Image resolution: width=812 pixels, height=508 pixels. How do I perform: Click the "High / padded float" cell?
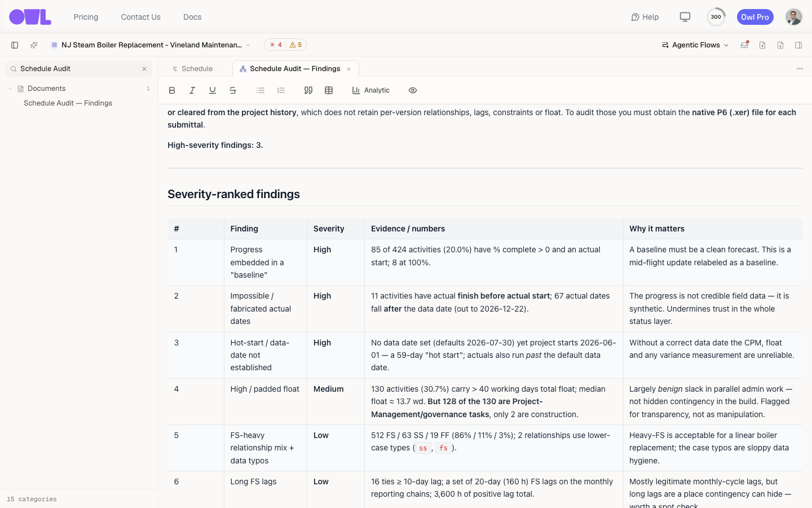click(265, 401)
